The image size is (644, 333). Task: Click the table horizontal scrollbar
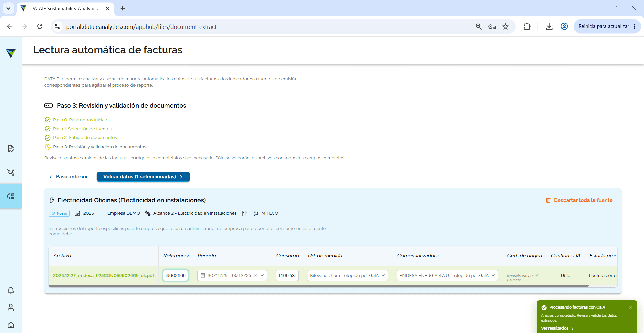click(319, 286)
